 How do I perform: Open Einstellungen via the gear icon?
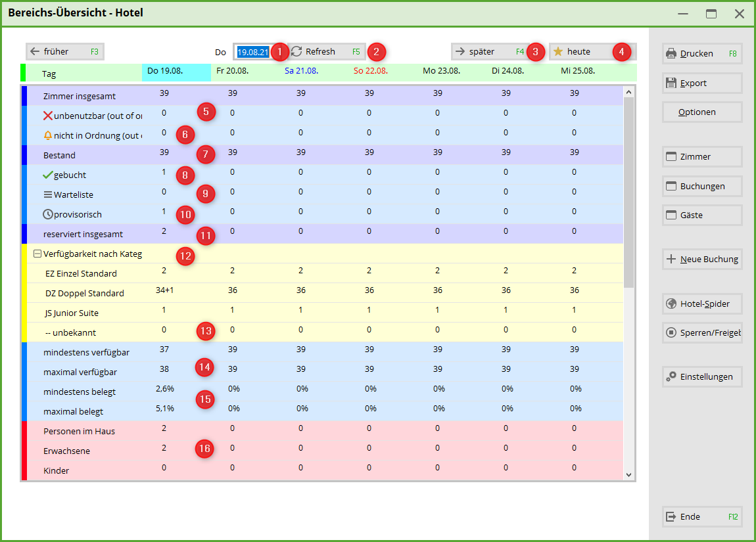click(671, 377)
